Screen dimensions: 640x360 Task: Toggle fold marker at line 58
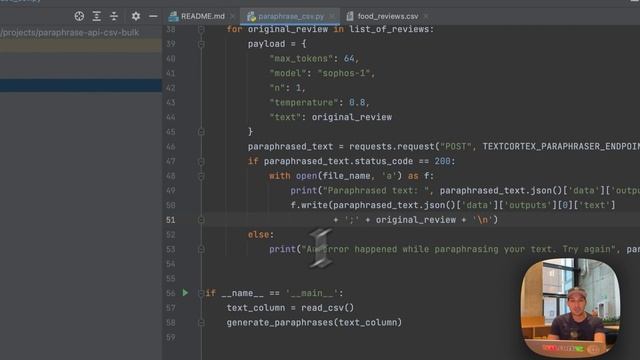pyautogui.click(x=201, y=322)
